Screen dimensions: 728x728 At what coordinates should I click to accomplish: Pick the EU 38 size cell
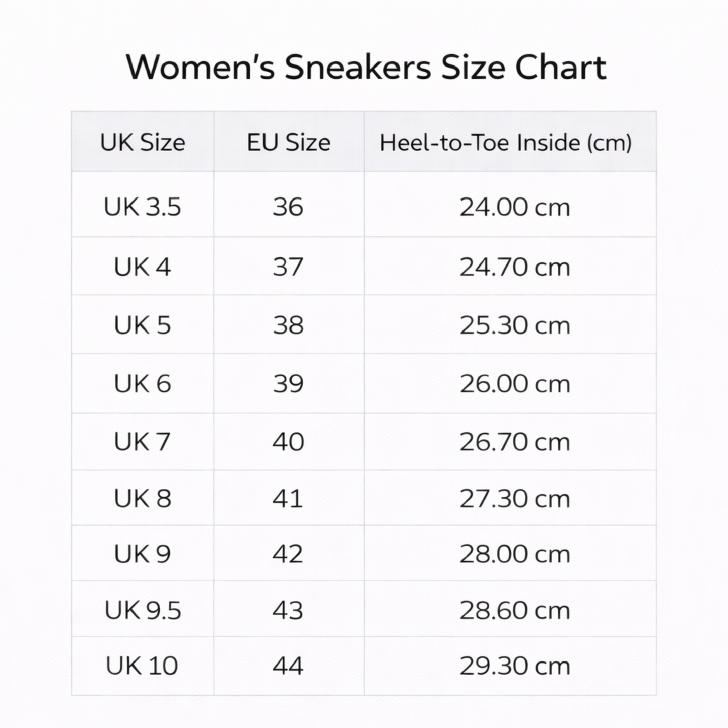point(288,325)
